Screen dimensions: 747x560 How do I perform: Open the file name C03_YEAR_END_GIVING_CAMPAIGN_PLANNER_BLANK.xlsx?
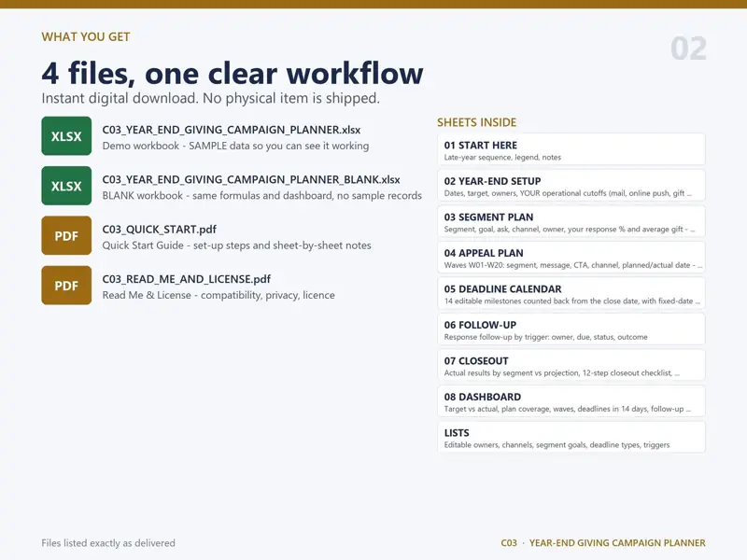(251, 179)
